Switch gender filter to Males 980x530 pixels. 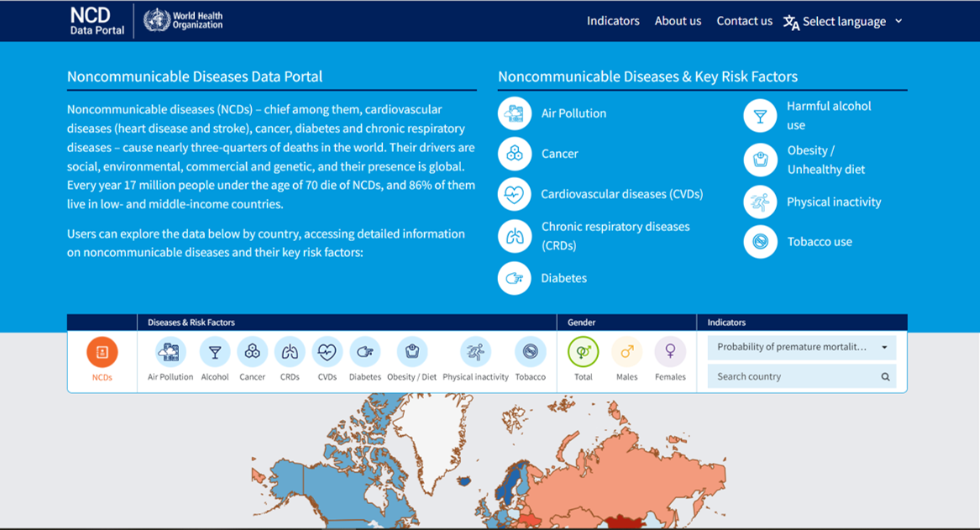626,350
